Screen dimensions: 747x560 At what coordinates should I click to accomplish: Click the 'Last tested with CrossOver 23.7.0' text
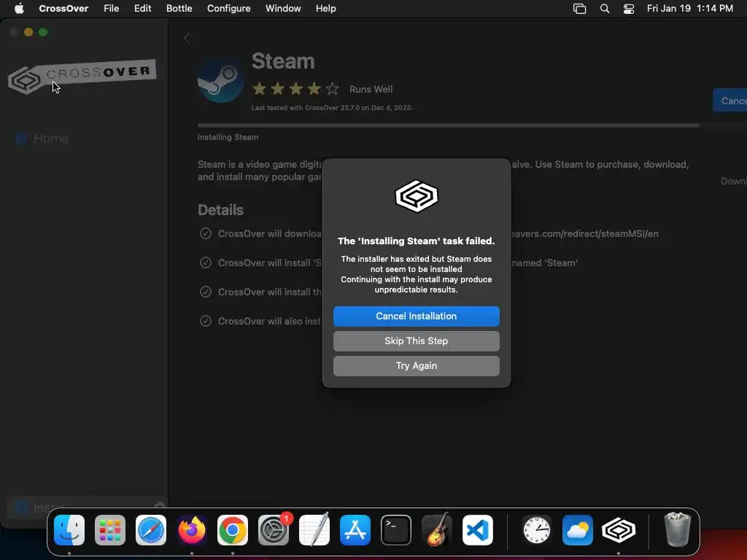(332, 108)
